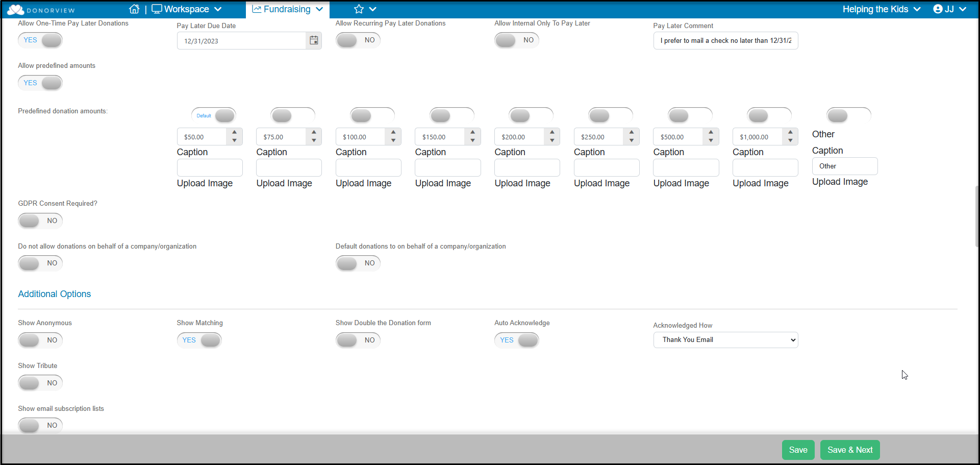Click the Additional Options section heading
Screen dimensions: 980x465
[55, 294]
